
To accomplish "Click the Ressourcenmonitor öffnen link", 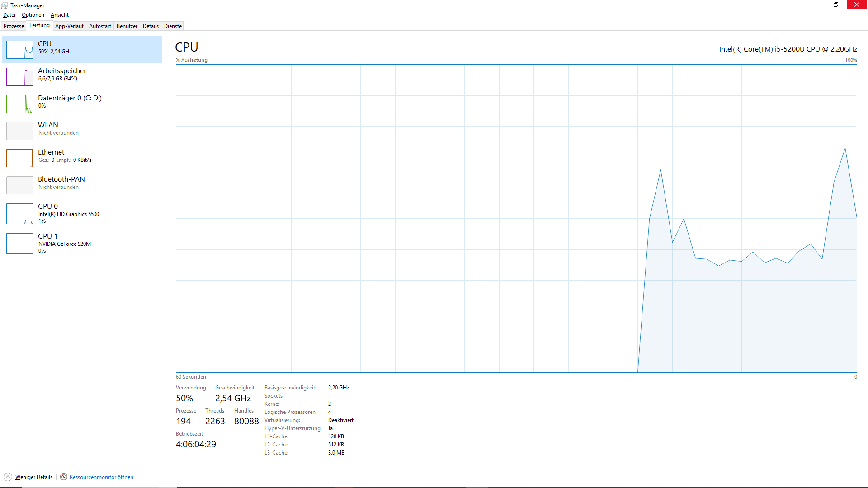I will tap(101, 477).
